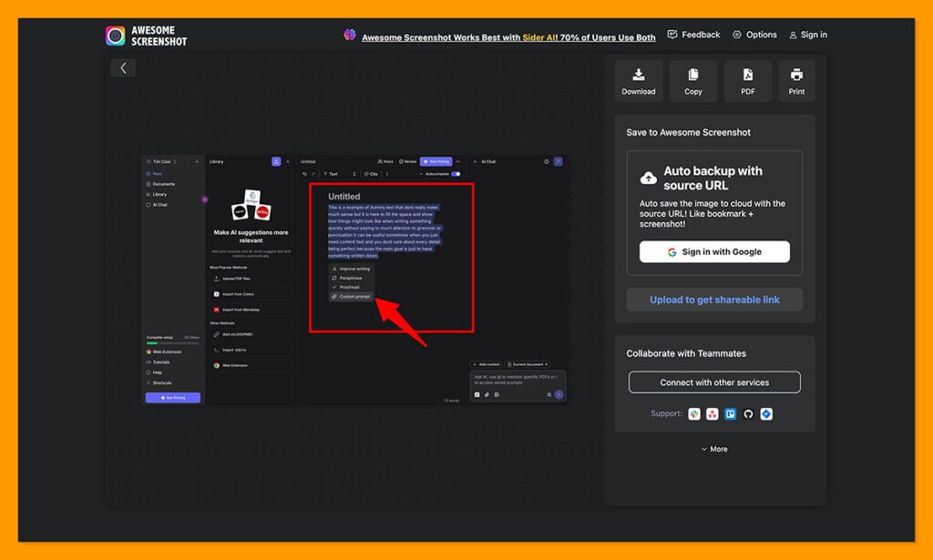The width and height of the screenshot is (933, 560).
Task: Choose Improve writing from the popup menu
Action: [351, 269]
